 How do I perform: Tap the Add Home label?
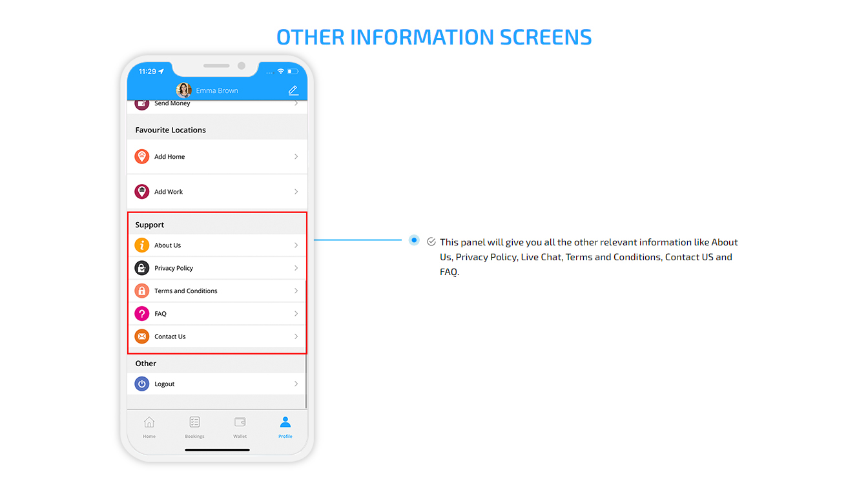[x=169, y=156]
